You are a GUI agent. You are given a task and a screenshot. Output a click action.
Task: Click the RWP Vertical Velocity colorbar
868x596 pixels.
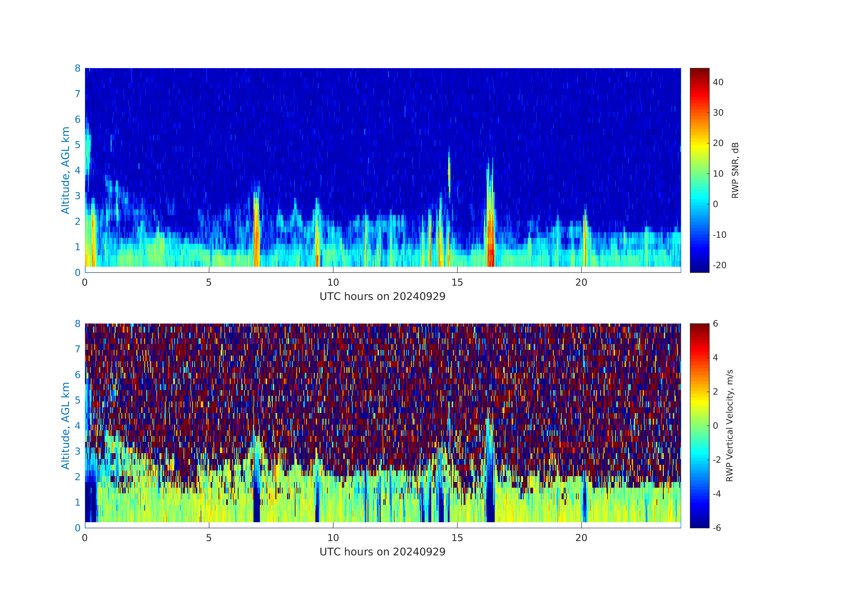(699, 425)
